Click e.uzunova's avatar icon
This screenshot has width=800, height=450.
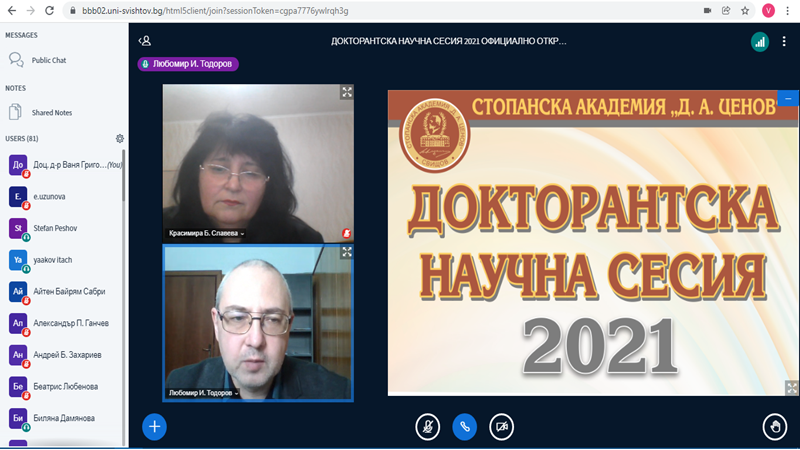click(18, 196)
